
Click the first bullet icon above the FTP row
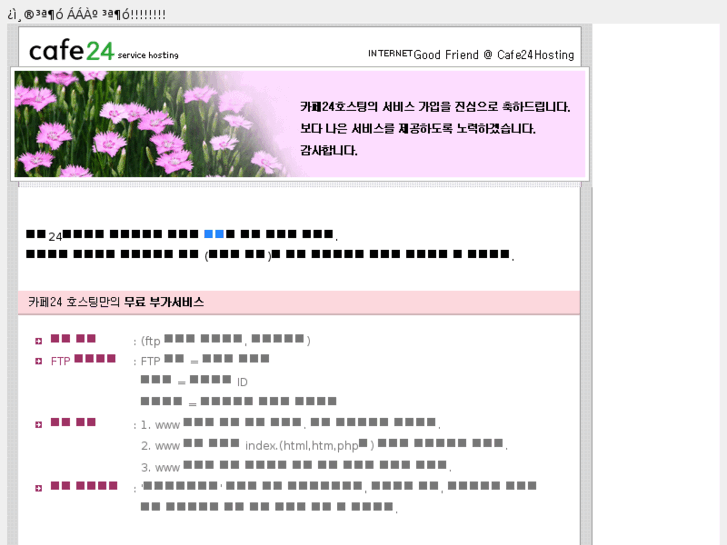(38, 341)
